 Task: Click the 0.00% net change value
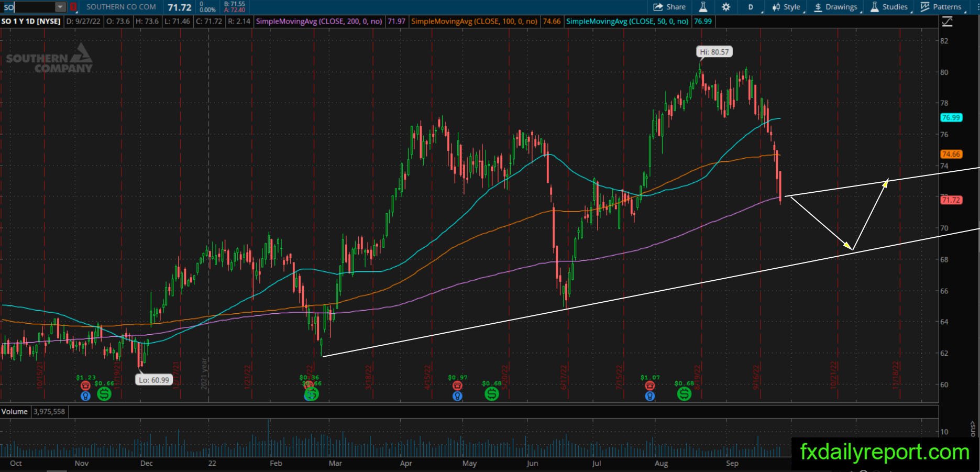(x=208, y=10)
